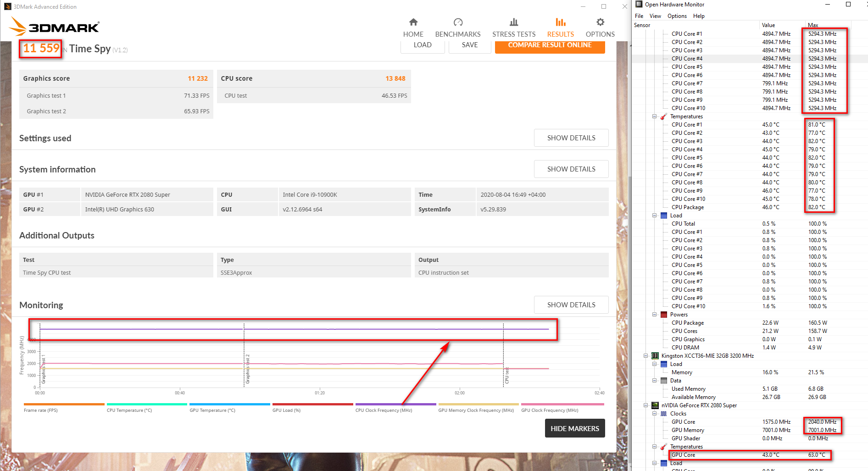Show details for Settings used
This screenshot has width=868, height=471.
point(571,138)
